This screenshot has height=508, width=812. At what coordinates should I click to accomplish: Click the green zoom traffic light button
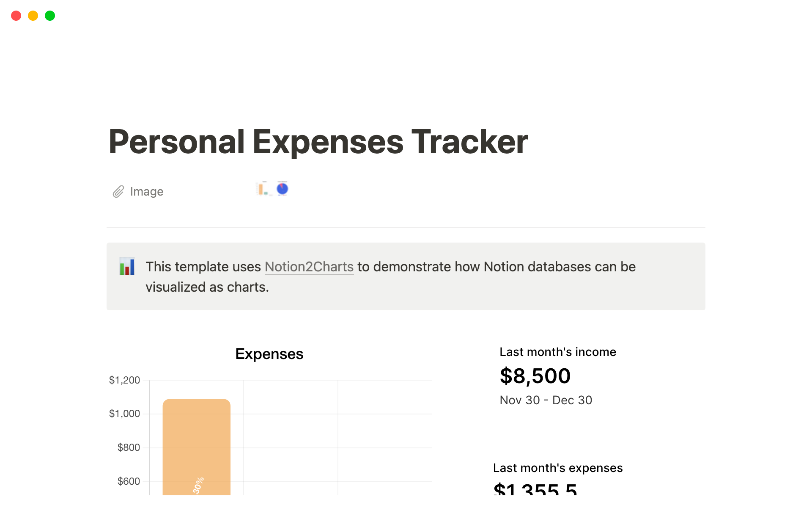(x=50, y=16)
